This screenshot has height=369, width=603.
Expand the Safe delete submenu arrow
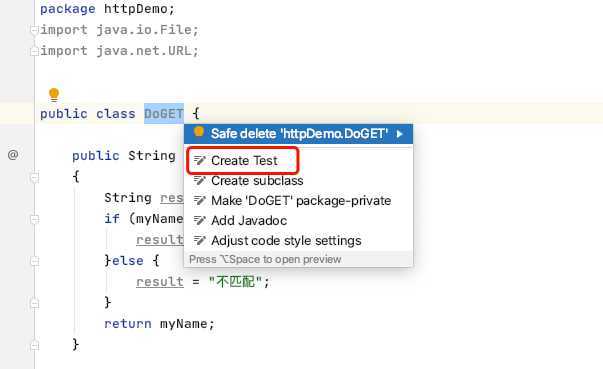point(400,134)
